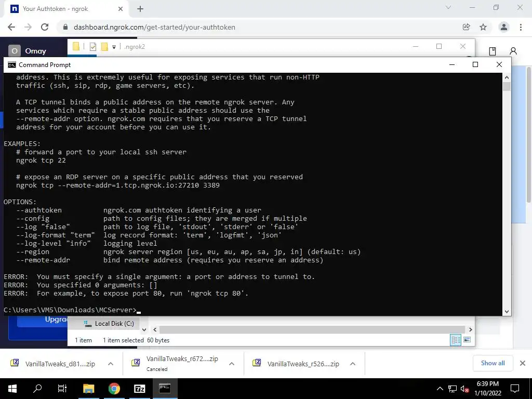Click the ngrok user profile icon
This screenshot has width=532, height=399.
513,51
